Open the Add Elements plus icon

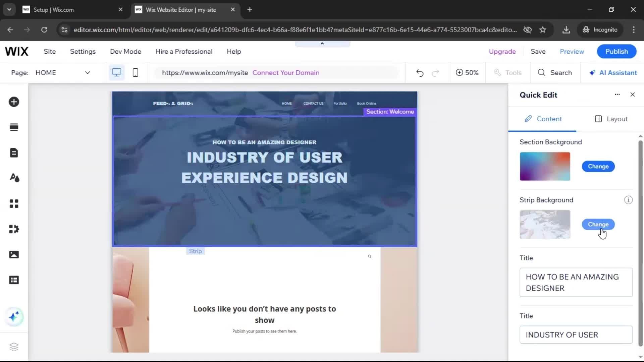[14, 102]
